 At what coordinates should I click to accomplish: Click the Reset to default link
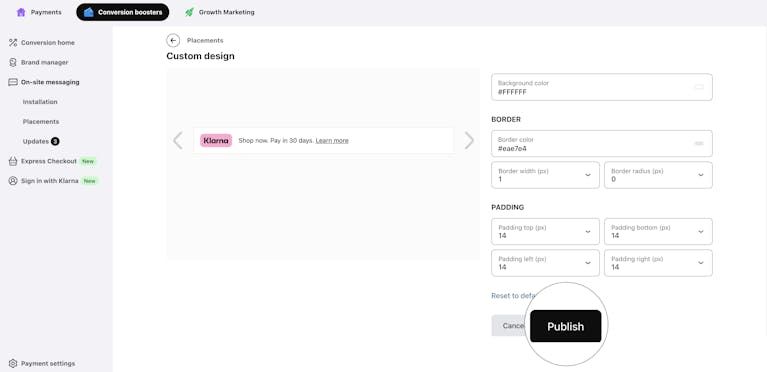pos(514,296)
